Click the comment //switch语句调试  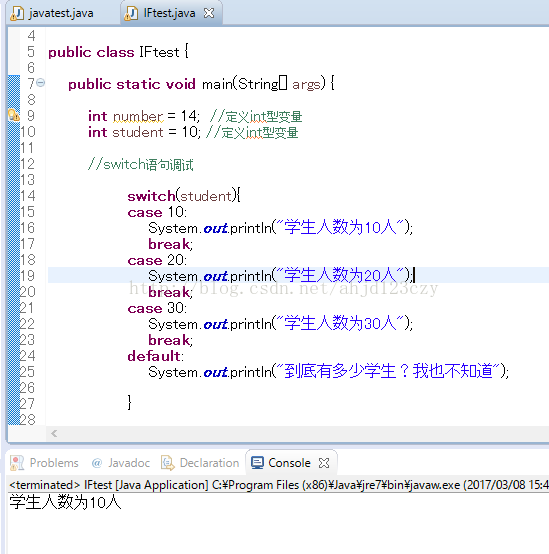point(141,164)
